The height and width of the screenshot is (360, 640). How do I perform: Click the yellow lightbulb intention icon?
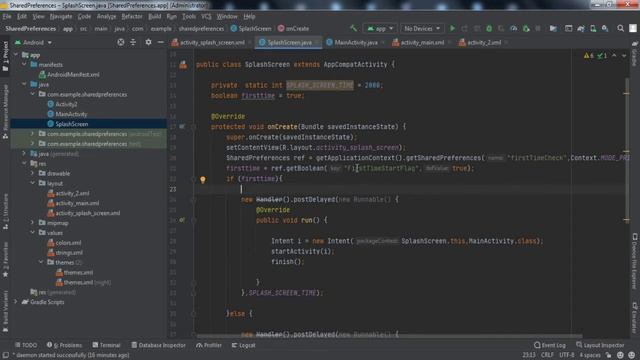pos(202,179)
